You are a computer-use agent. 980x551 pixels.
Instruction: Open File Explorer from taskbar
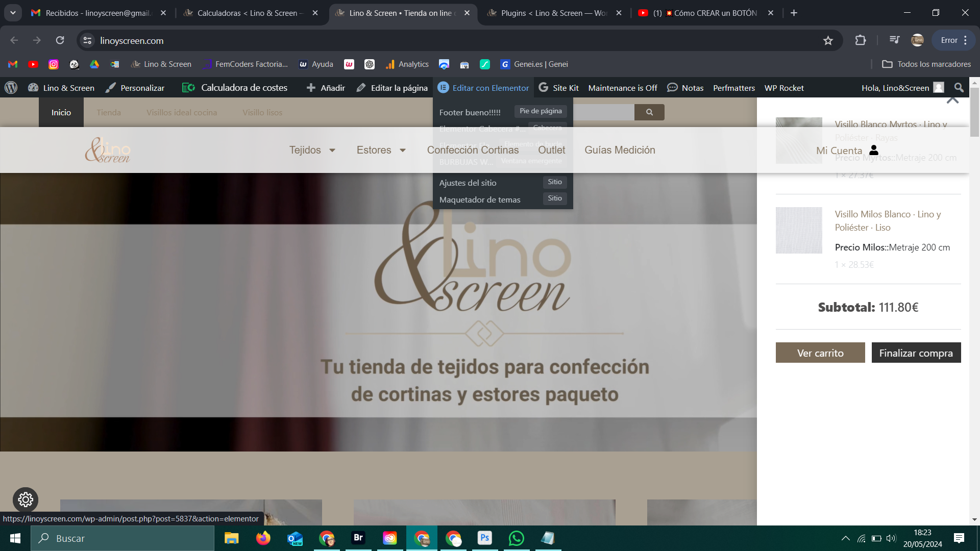[x=231, y=538]
